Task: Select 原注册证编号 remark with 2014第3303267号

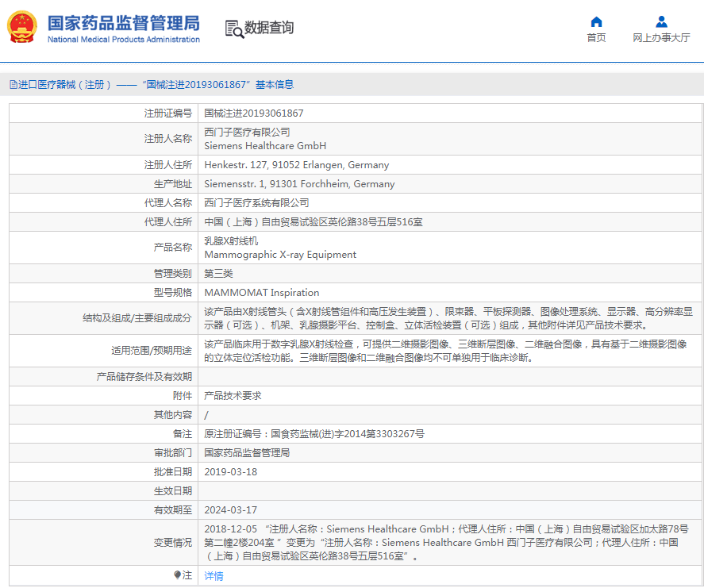Action: [314, 433]
